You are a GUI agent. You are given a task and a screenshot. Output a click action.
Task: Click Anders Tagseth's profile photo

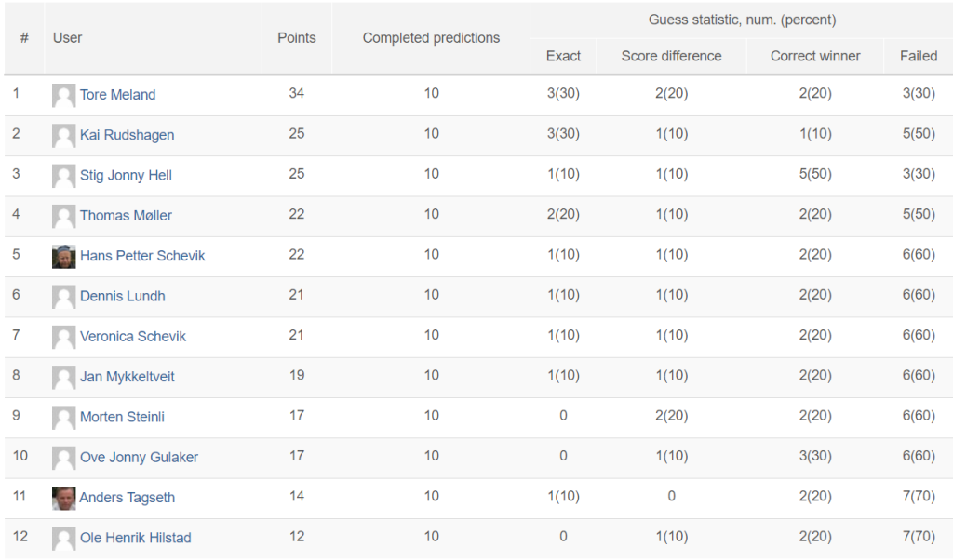click(x=63, y=498)
